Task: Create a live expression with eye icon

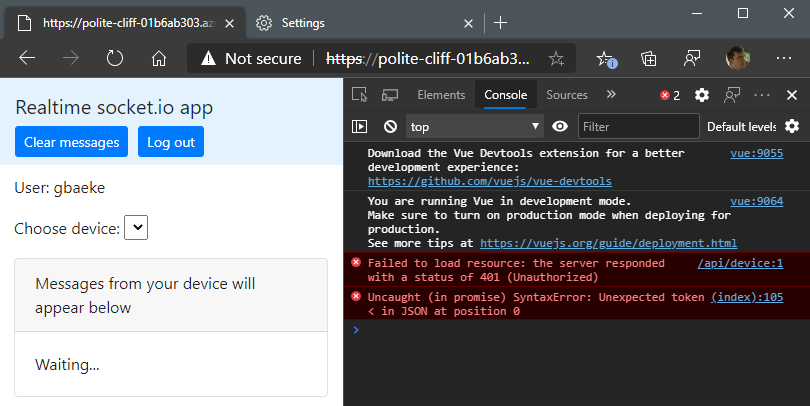Action: (x=560, y=127)
